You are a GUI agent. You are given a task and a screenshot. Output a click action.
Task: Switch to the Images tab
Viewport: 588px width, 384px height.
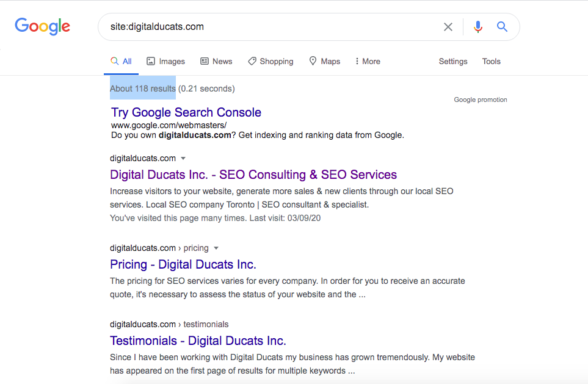(x=165, y=61)
